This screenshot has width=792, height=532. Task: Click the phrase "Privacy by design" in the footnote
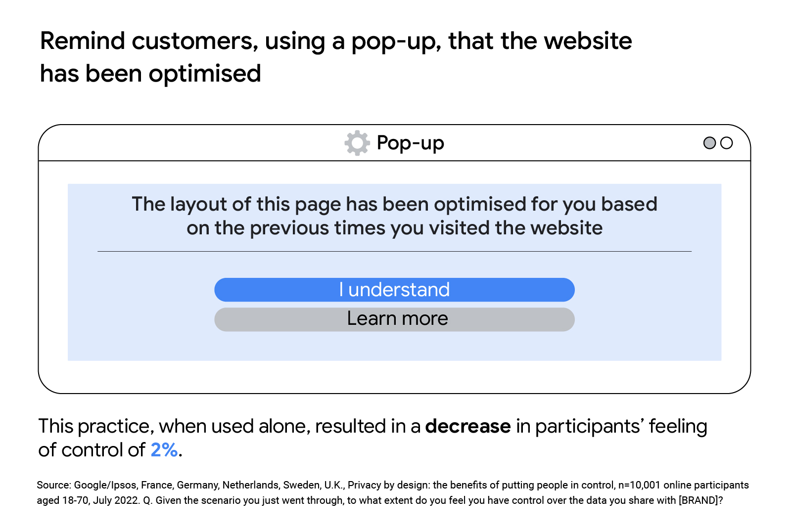tap(388, 485)
